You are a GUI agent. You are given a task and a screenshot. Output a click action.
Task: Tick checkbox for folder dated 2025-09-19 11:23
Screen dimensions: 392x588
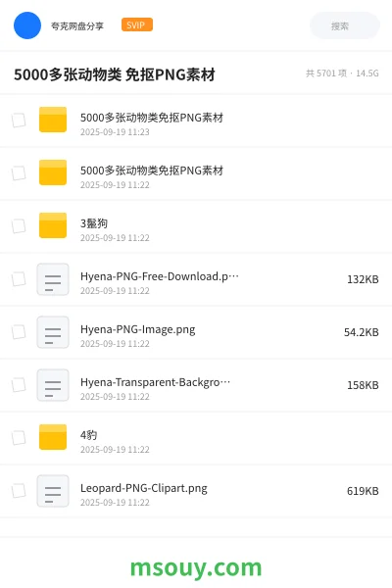19,121
